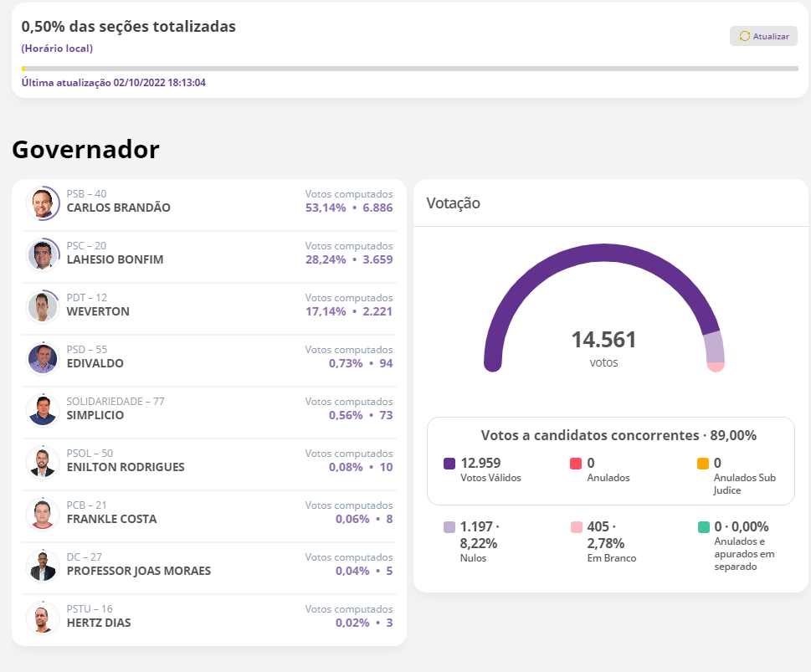Select Enilton Rodrigues' profile photo
The height and width of the screenshot is (672, 811).
tap(42, 463)
